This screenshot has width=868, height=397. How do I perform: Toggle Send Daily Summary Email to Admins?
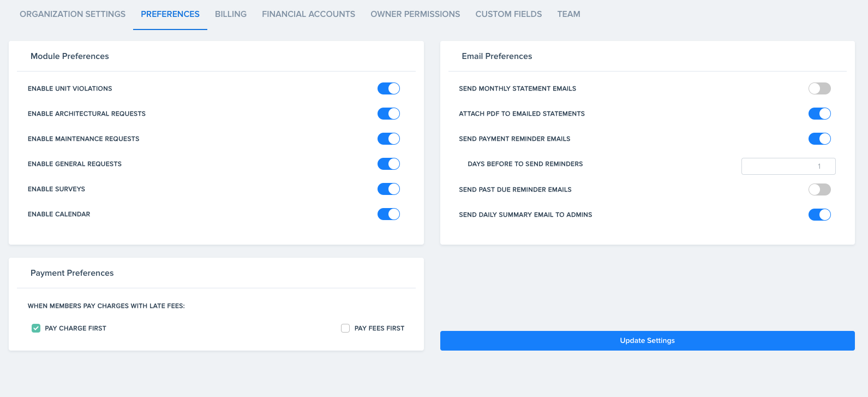coord(819,215)
